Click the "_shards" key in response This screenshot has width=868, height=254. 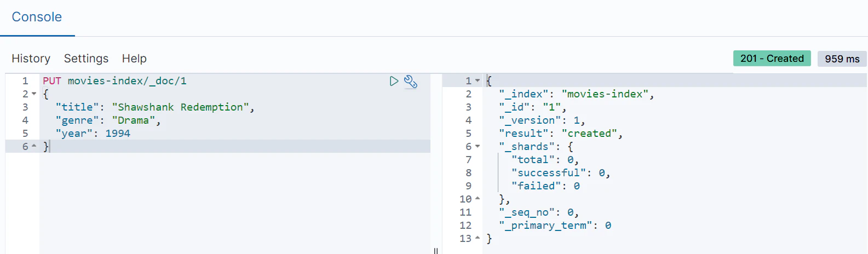click(527, 147)
